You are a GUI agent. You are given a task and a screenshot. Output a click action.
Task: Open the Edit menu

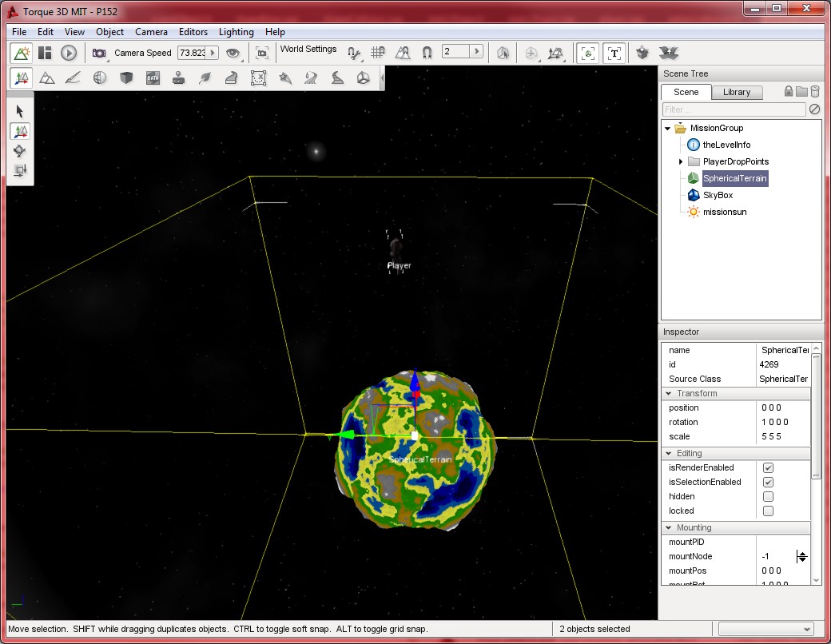[45, 32]
